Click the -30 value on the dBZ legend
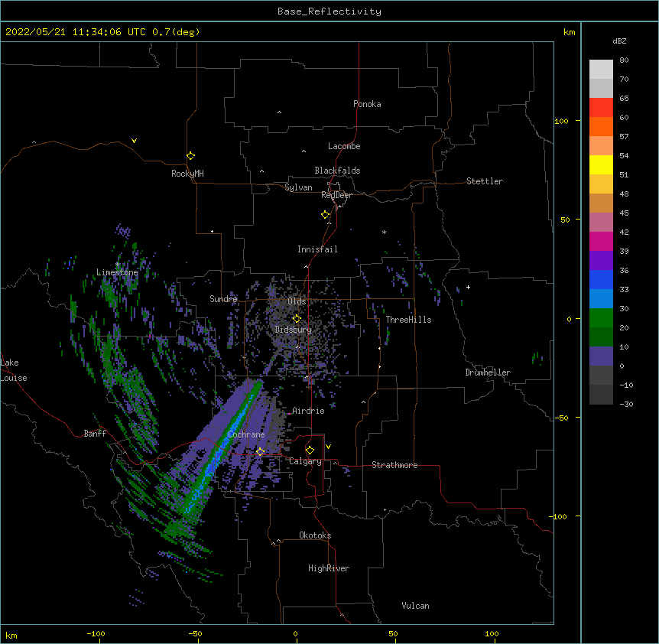Screen dimensions: 659x644 [626, 404]
